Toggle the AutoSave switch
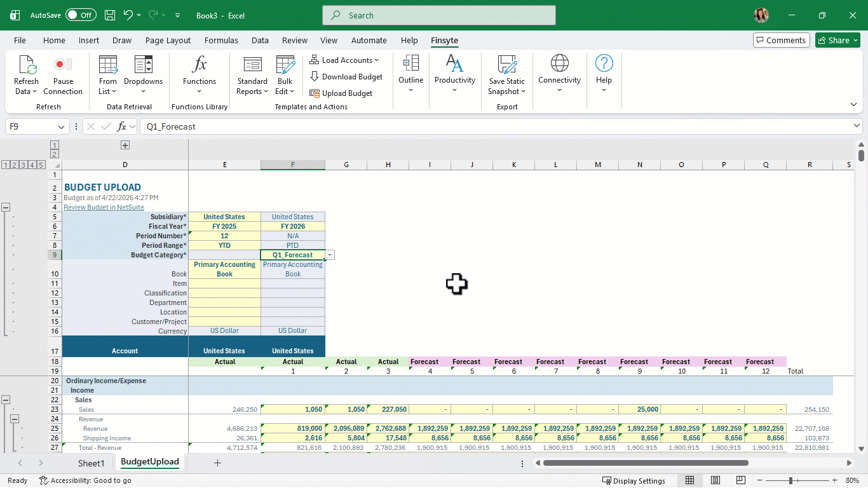868x488 pixels. point(81,15)
